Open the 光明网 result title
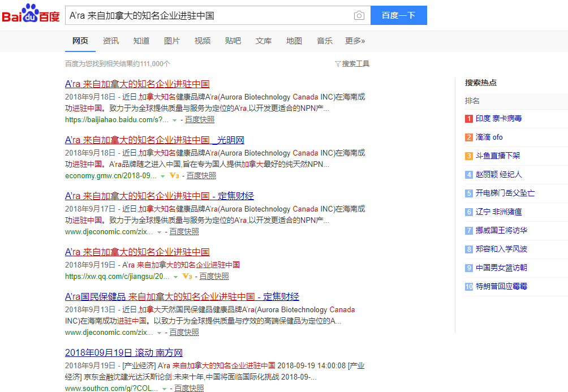Viewport: 568px width, 392px height. pyautogui.click(x=154, y=140)
